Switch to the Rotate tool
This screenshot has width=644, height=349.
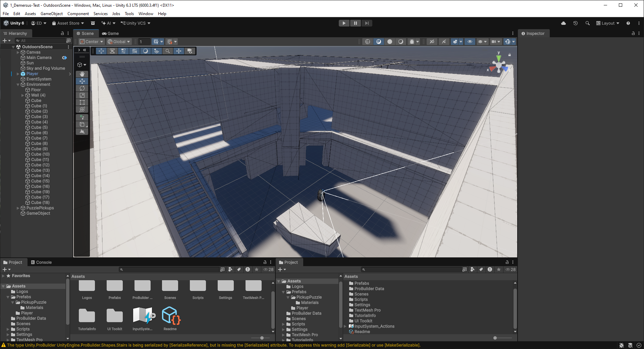tap(82, 88)
